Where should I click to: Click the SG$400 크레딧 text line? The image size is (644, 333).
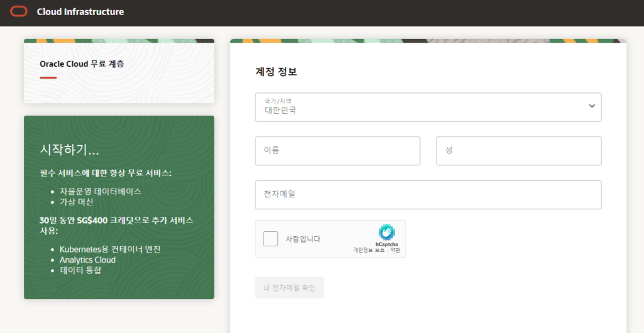(116, 225)
